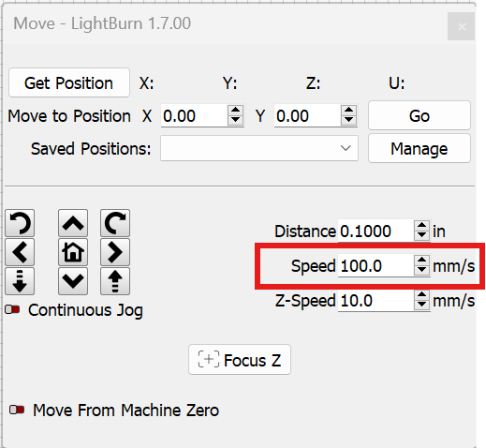Jog the laser left with the left arrow

tap(20, 252)
